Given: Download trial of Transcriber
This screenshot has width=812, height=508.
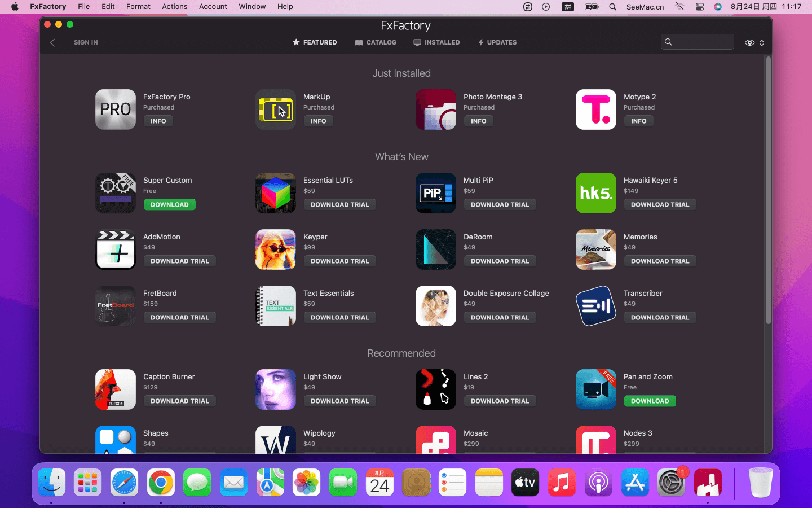Looking at the screenshot, I should (660, 317).
